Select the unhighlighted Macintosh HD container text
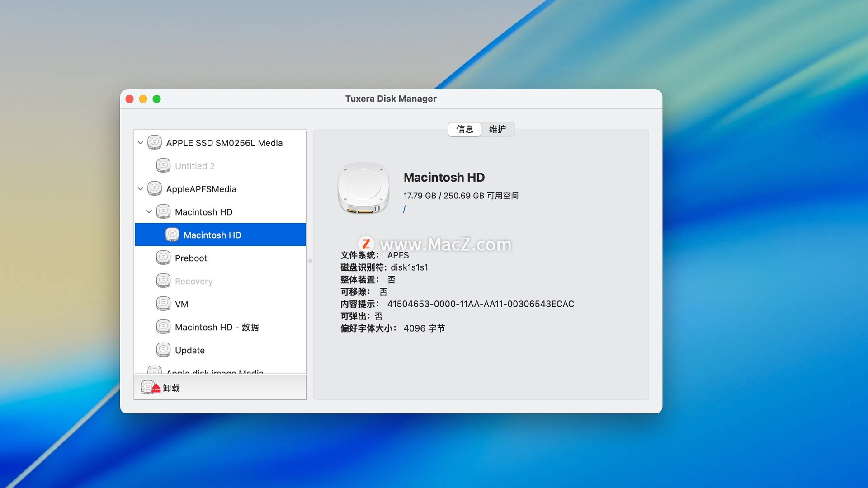The height and width of the screenshot is (488, 868). click(x=204, y=212)
